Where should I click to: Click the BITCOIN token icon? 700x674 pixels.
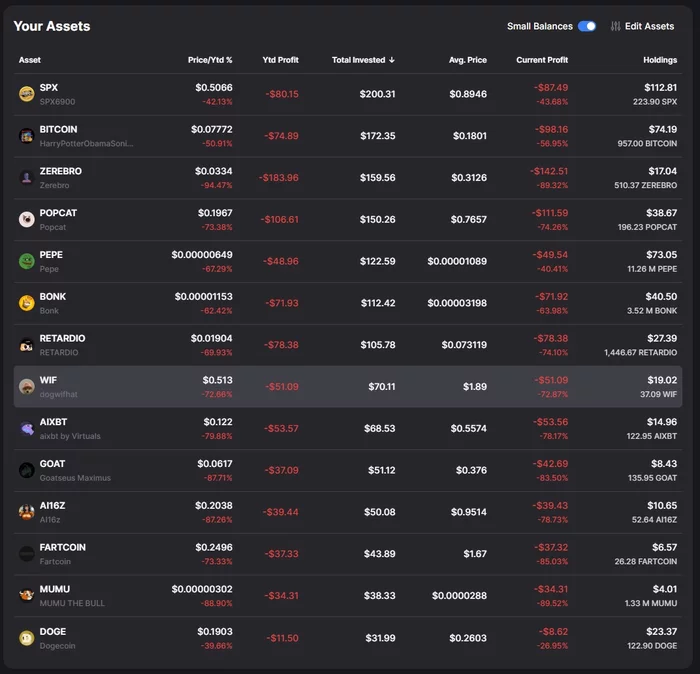click(27, 135)
